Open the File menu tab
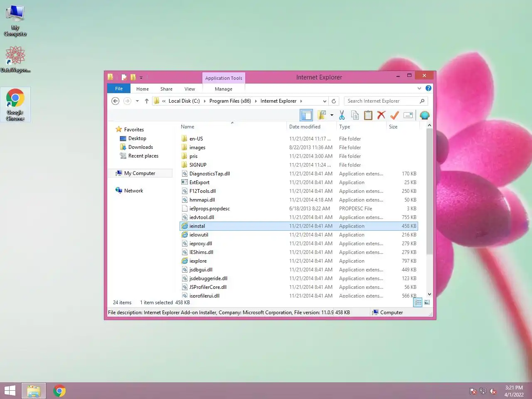 tap(119, 89)
